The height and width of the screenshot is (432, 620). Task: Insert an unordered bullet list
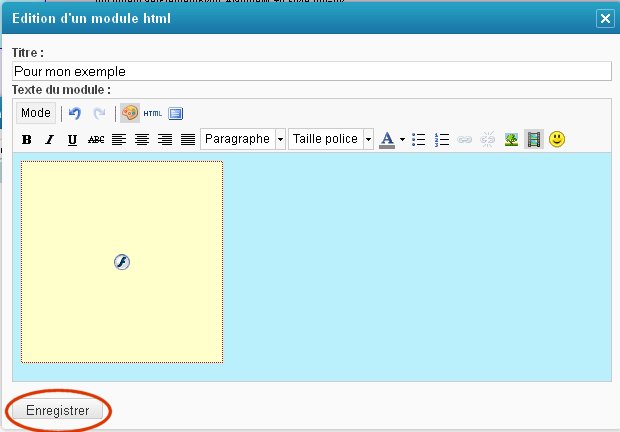[420, 140]
